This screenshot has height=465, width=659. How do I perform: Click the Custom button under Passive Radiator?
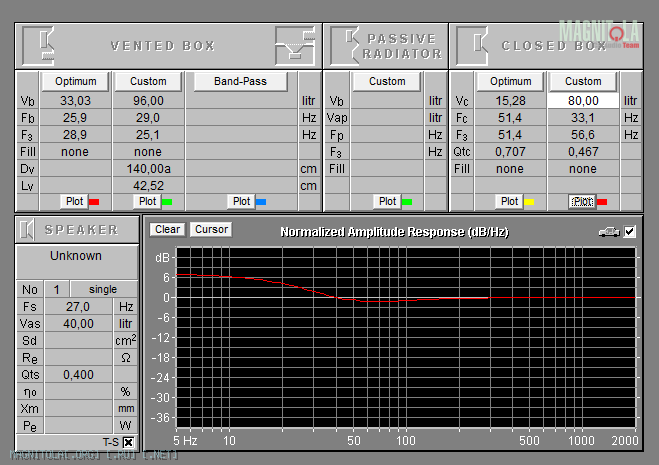tap(386, 81)
